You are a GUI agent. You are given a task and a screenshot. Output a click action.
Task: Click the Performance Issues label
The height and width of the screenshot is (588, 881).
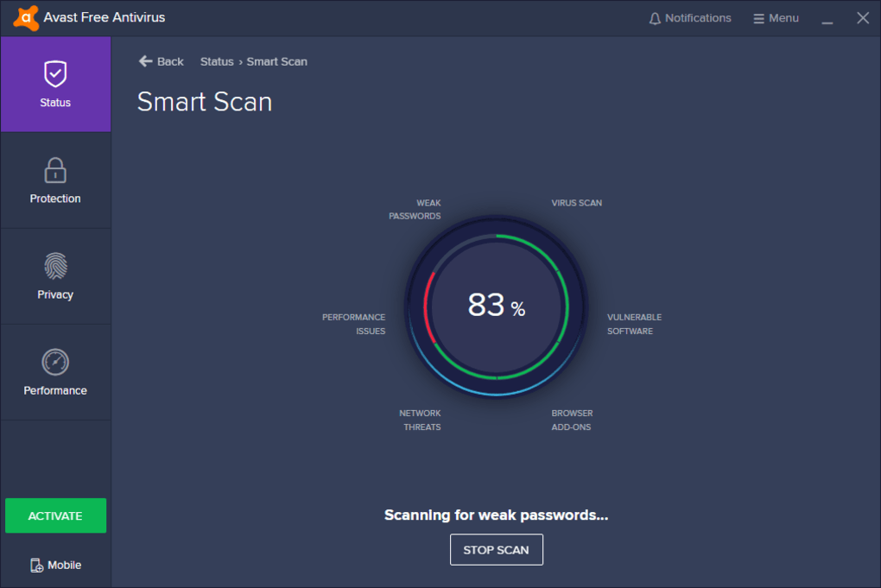pyautogui.click(x=354, y=324)
